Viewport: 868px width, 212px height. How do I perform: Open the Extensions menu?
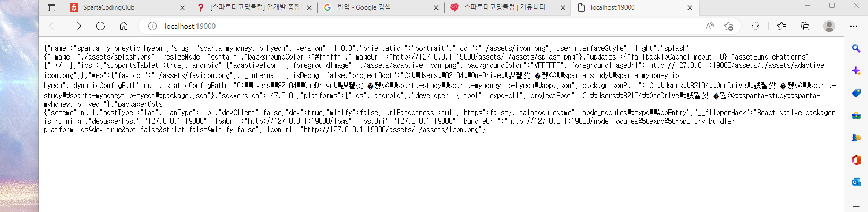755,26
